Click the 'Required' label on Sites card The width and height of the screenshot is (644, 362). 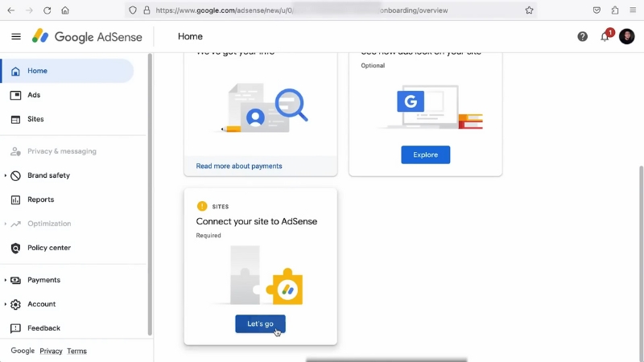tap(208, 235)
